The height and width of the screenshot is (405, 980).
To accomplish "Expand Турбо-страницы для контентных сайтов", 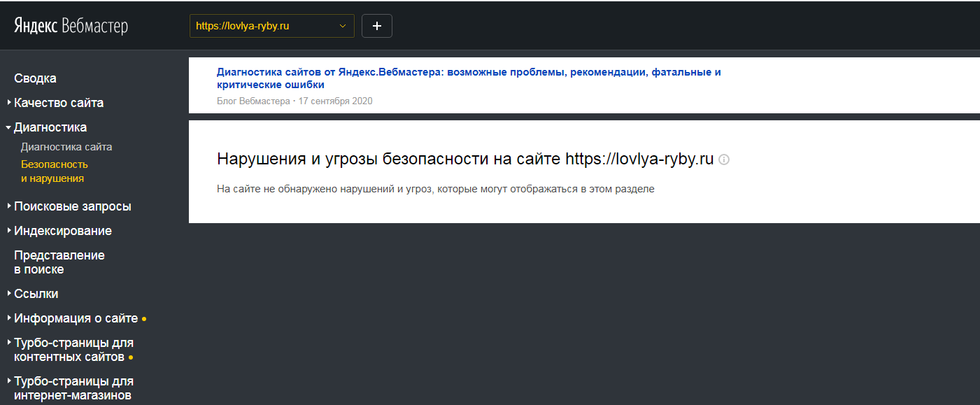I will pos(73,350).
